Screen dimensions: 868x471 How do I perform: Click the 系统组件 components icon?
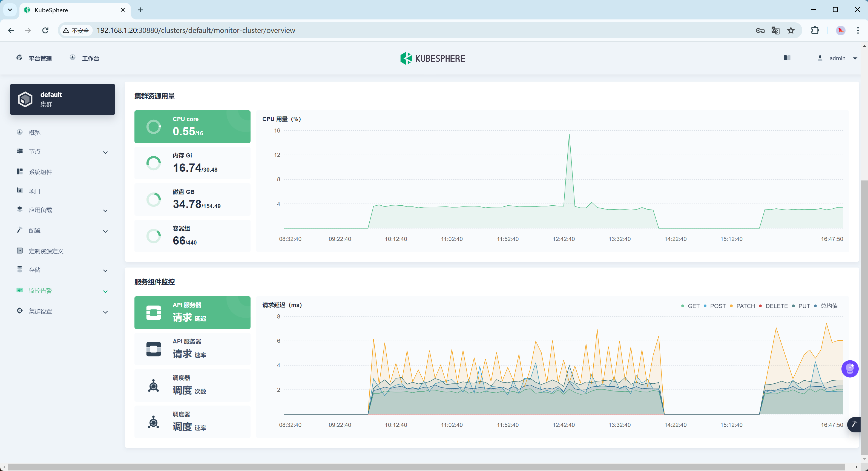pyautogui.click(x=19, y=171)
